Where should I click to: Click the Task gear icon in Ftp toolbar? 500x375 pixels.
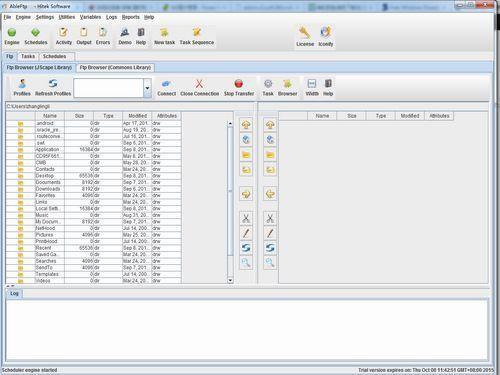[268, 83]
